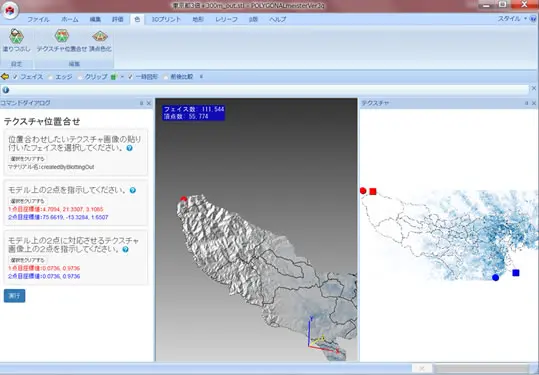Open the 編集 ribbon tab
Screen dimensions: 539x375
coord(95,19)
